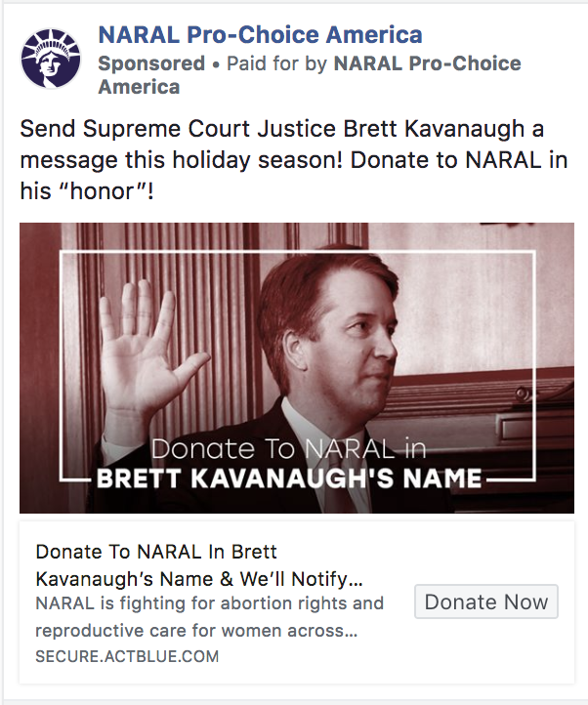The image size is (588, 705).
Task: Open the NARAL Statue of Liberty profile icon
Action: click(x=51, y=59)
